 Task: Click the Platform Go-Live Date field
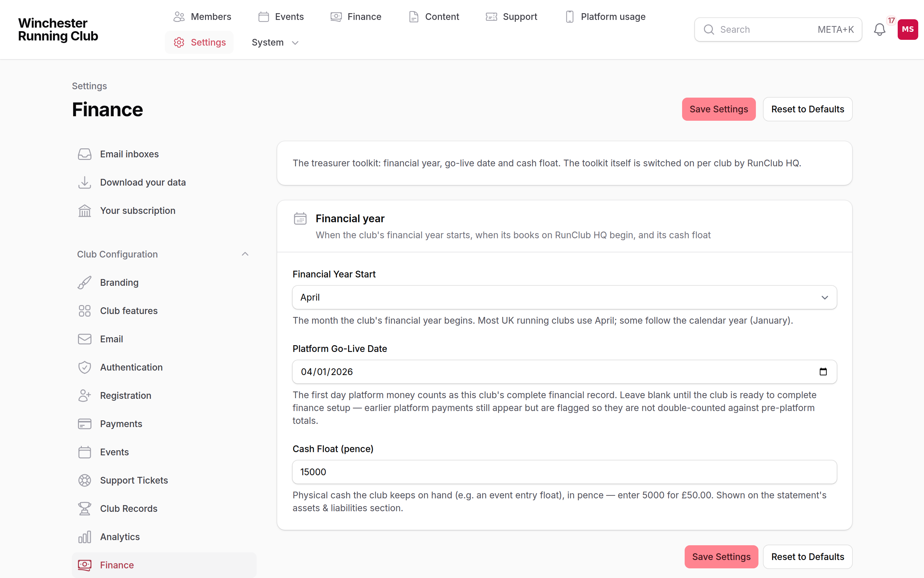pyautogui.click(x=564, y=372)
